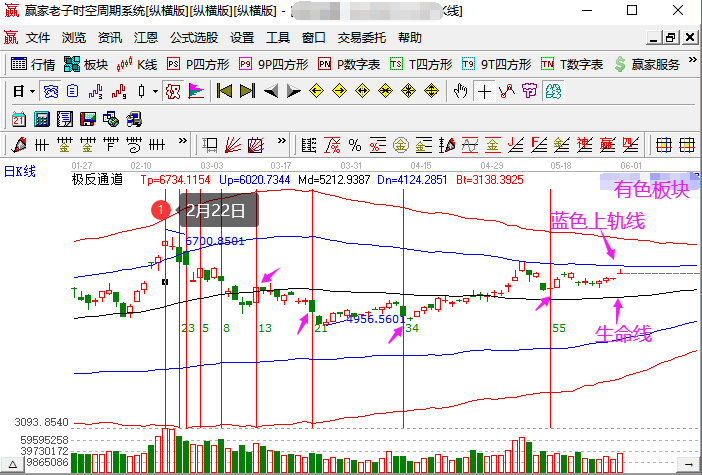Click the 行情 quotes button
The height and width of the screenshot is (475, 702).
tap(33, 64)
